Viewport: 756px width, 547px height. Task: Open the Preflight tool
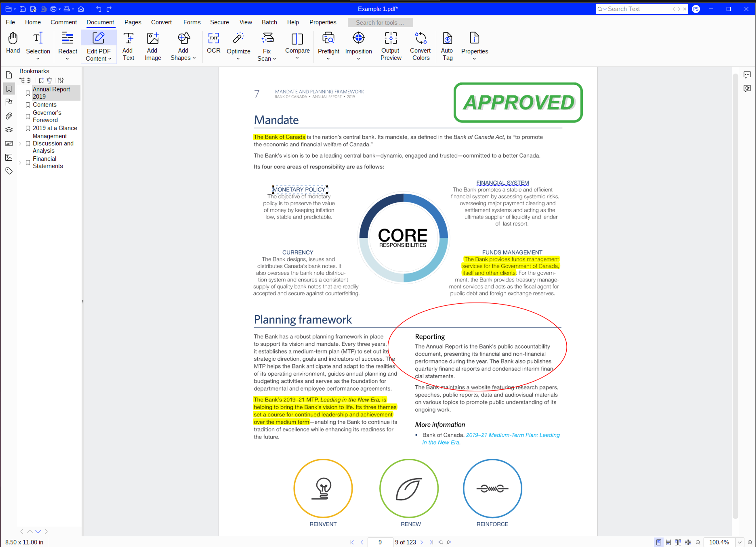point(328,43)
